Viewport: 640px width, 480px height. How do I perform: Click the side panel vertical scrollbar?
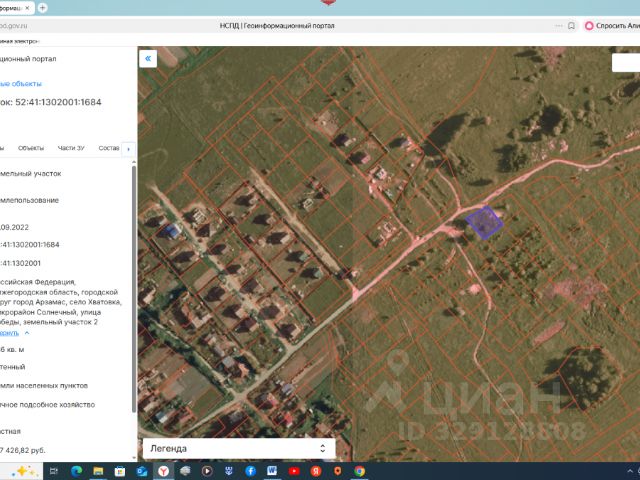[134, 288]
